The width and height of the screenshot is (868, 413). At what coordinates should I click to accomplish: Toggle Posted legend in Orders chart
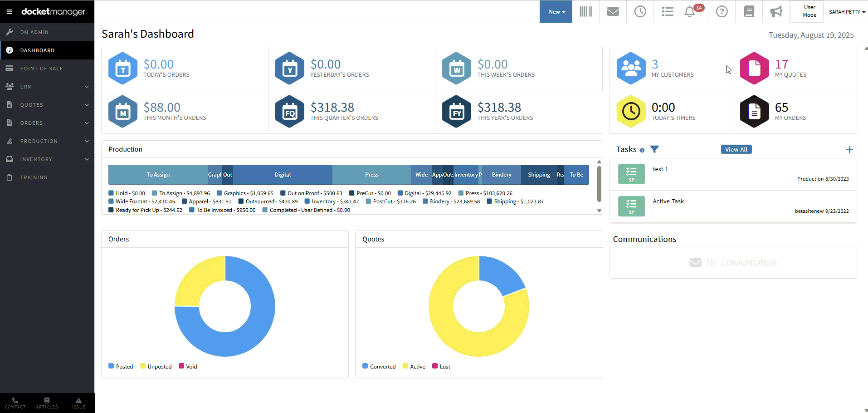[121, 366]
